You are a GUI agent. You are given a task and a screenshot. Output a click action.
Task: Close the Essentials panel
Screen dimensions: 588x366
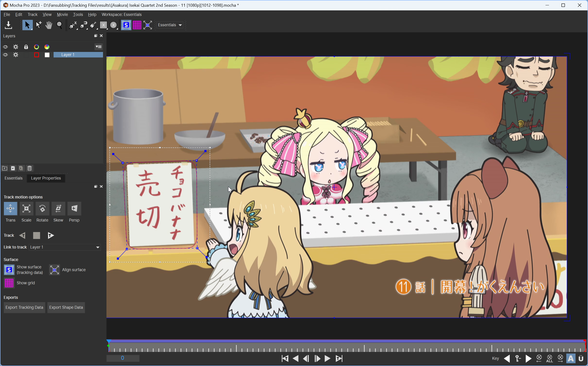(x=101, y=186)
